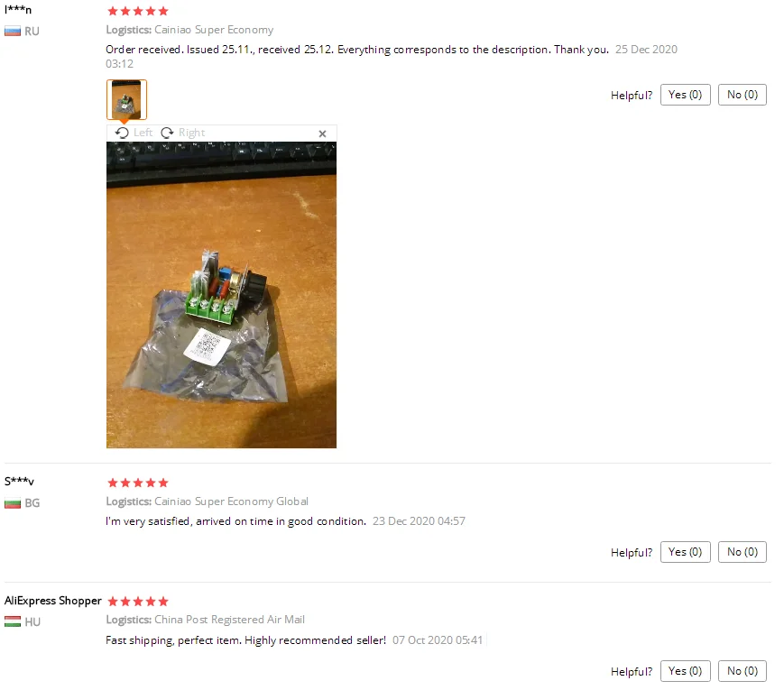Screen dimensions: 784x690
Task: Click AliExpress Shopper's five-star rating
Action: point(138,602)
